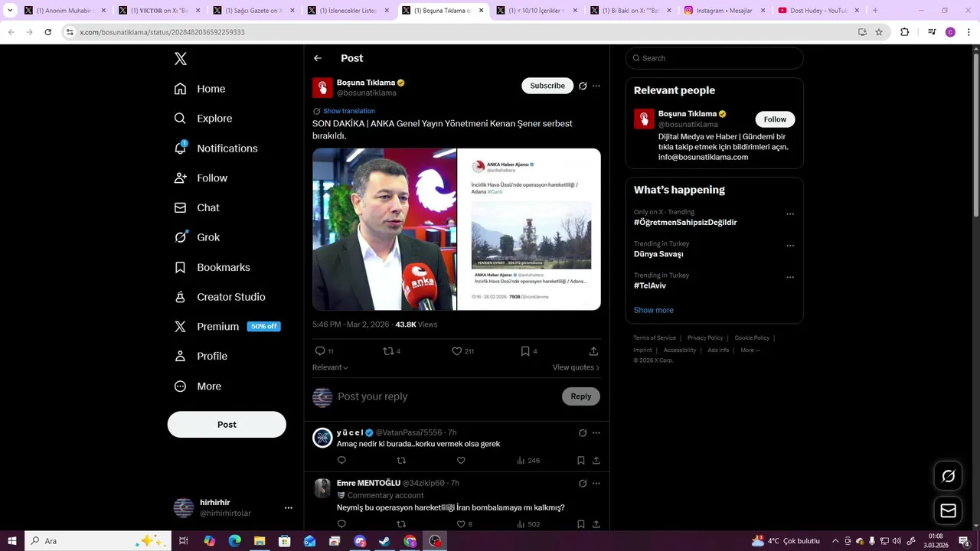Open View quotes link
Image resolution: width=980 pixels, height=551 pixels.
[x=576, y=367]
